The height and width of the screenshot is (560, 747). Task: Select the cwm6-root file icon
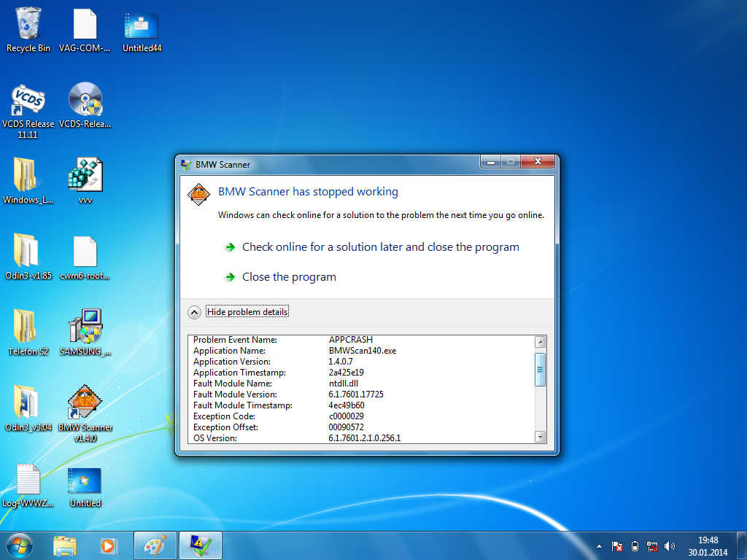tap(85, 257)
